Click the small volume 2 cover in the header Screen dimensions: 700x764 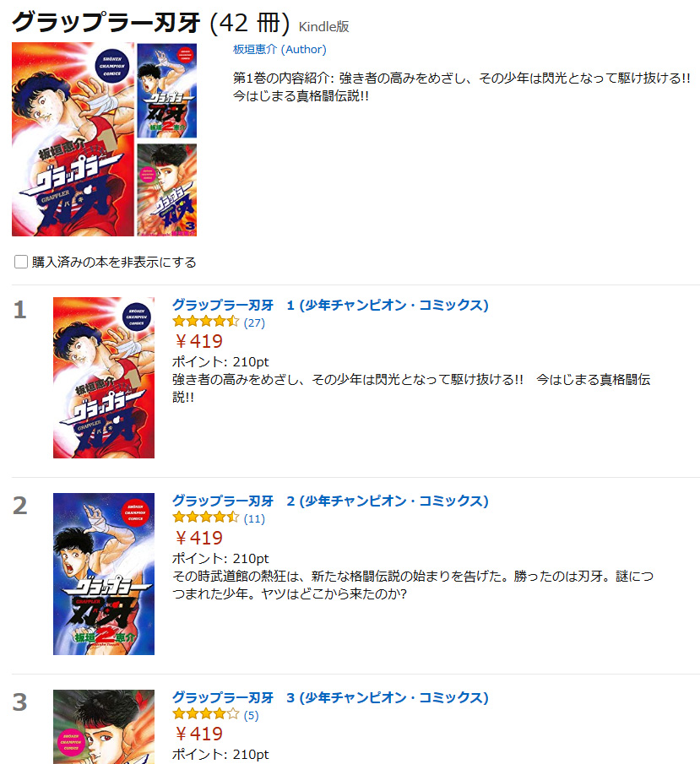pos(166,90)
